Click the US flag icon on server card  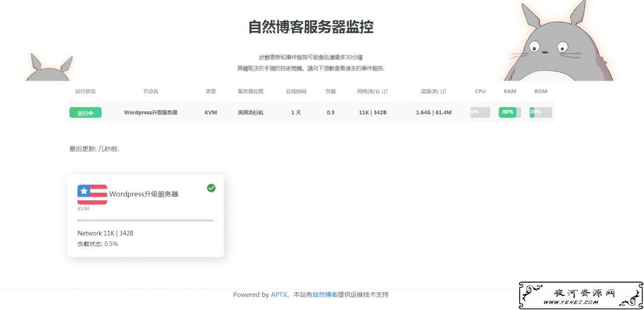pos(92,194)
